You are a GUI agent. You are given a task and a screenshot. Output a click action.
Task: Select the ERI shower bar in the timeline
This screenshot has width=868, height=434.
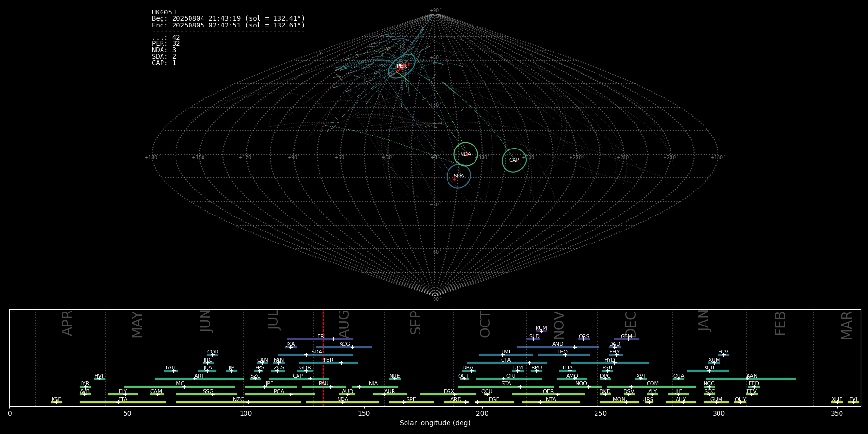[320, 339]
